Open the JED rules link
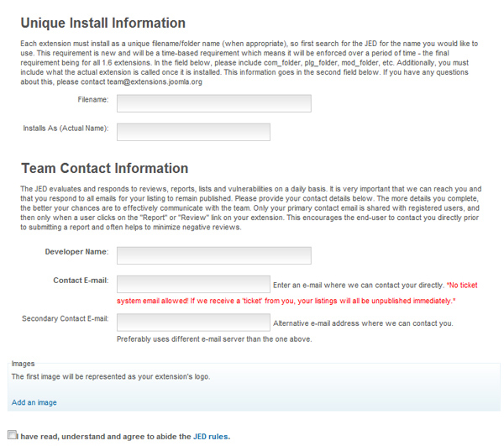 click(212, 437)
